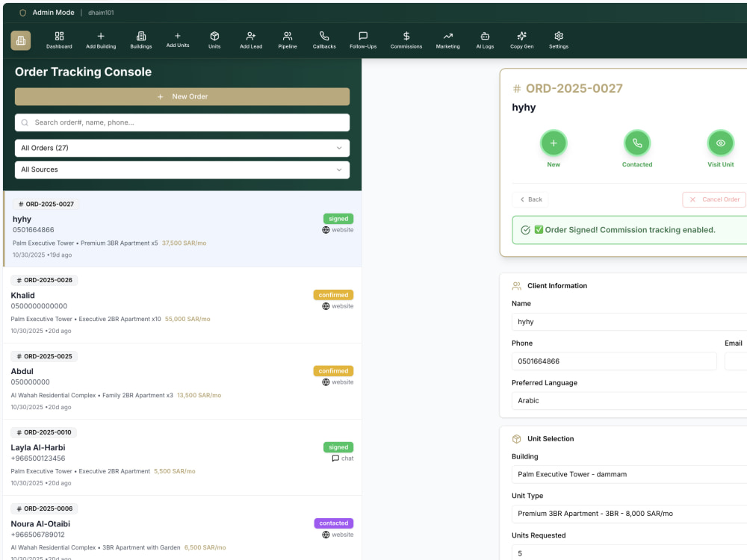The height and width of the screenshot is (560, 747).
Task: Click the search magnifier icon
Action: pyautogui.click(x=25, y=123)
